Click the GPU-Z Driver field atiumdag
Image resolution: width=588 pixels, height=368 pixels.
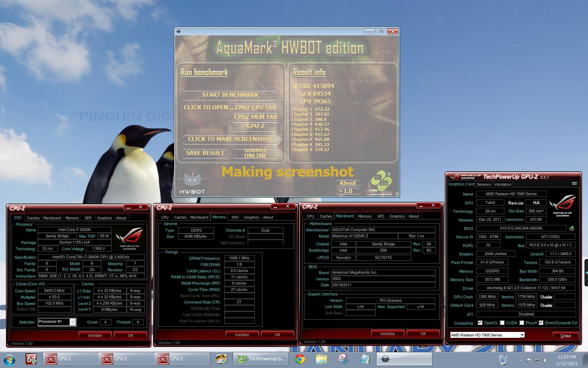tap(526, 288)
